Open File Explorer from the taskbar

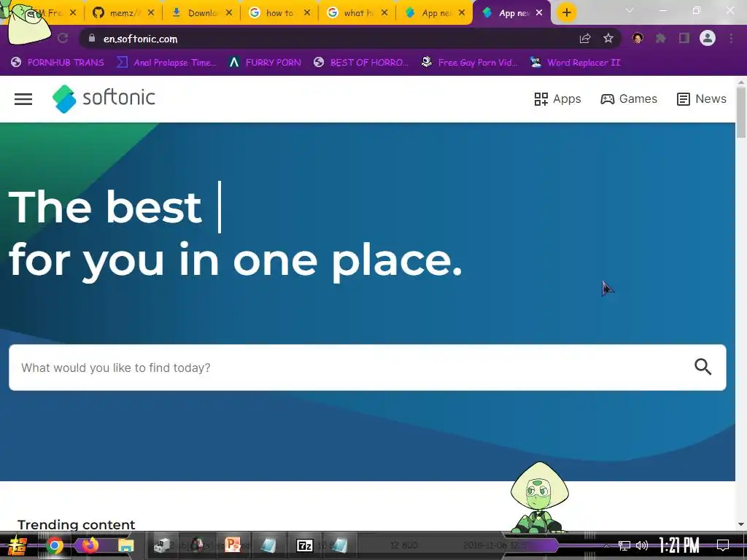125,545
